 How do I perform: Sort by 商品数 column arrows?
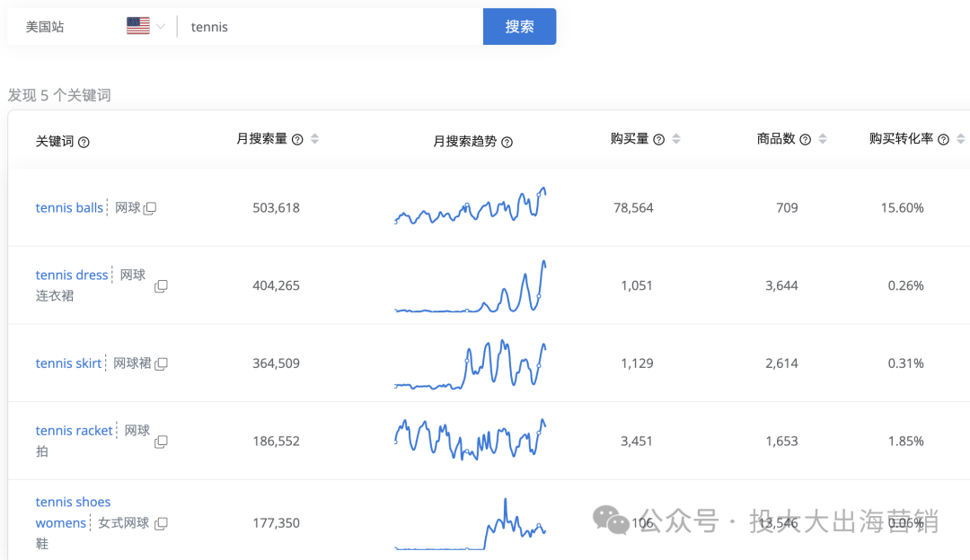[823, 139]
